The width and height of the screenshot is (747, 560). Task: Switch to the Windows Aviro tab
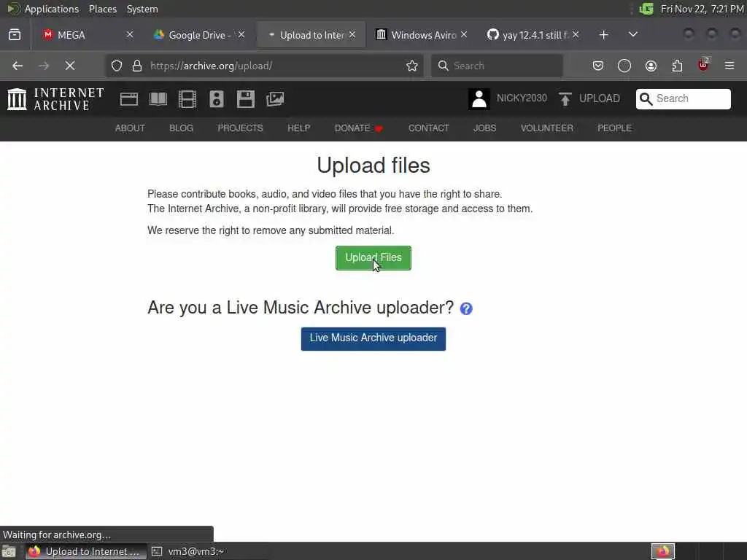pos(423,35)
